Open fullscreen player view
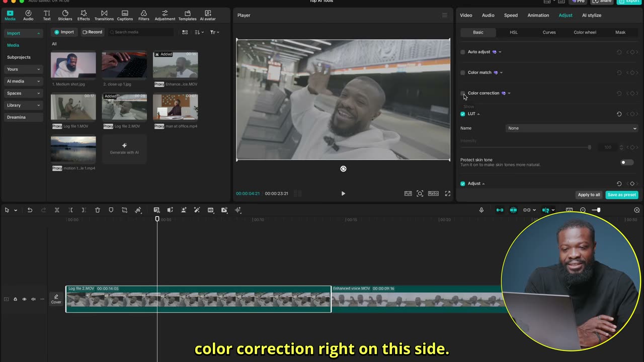Viewport: 644px width, 362px height. click(x=448, y=194)
